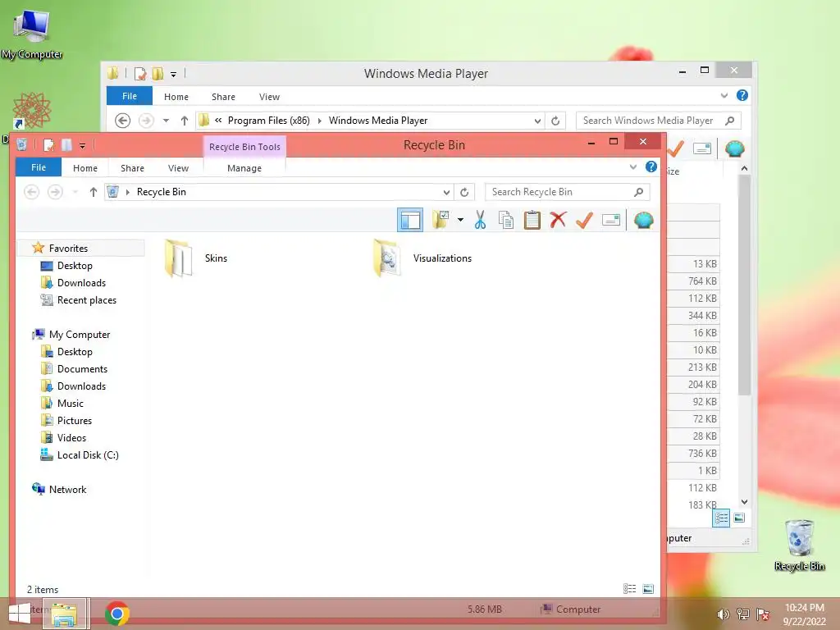
Task: Go up one level in Windows Media Player window
Action: [185, 121]
